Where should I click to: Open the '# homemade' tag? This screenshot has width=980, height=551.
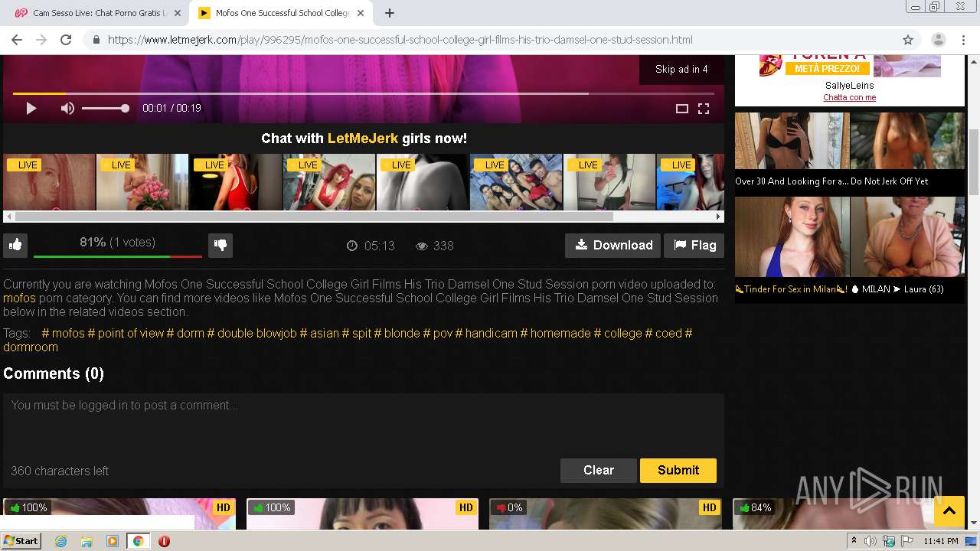pyautogui.click(x=556, y=334)
